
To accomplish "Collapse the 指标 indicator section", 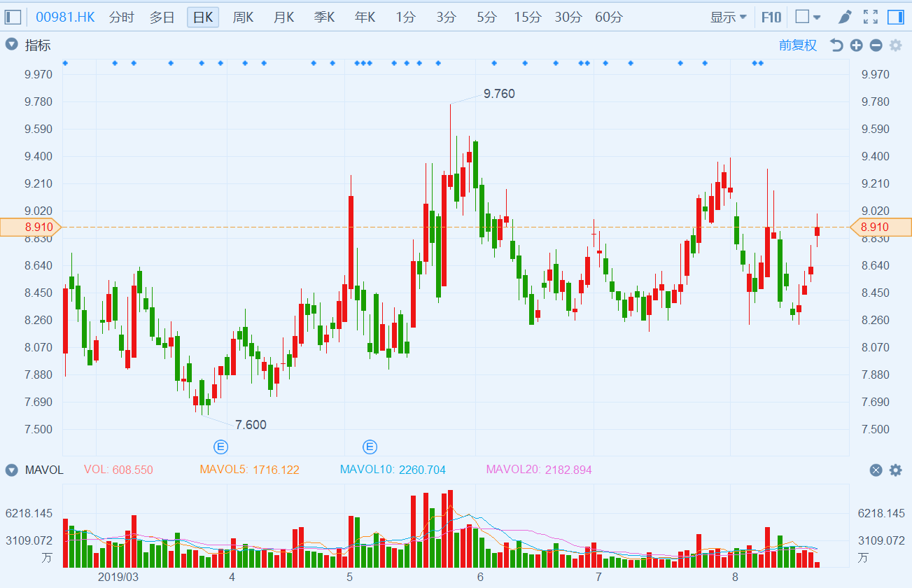I will [x=11, y=45].
